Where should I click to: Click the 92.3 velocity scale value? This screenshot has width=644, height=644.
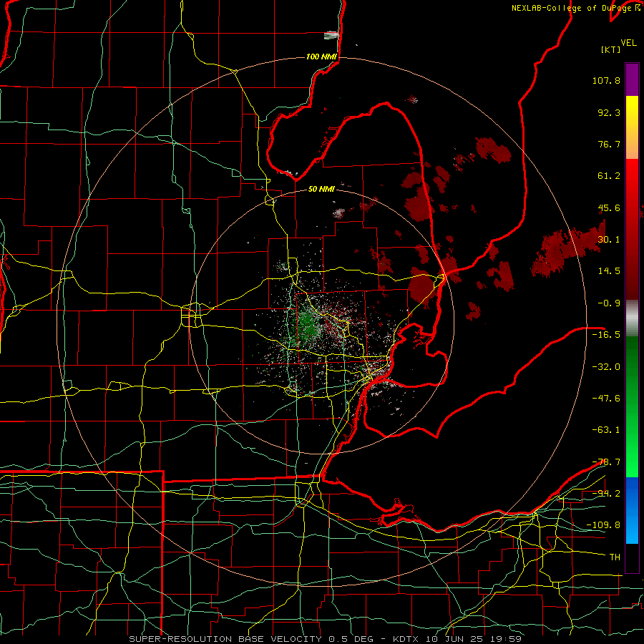(609, 112)
